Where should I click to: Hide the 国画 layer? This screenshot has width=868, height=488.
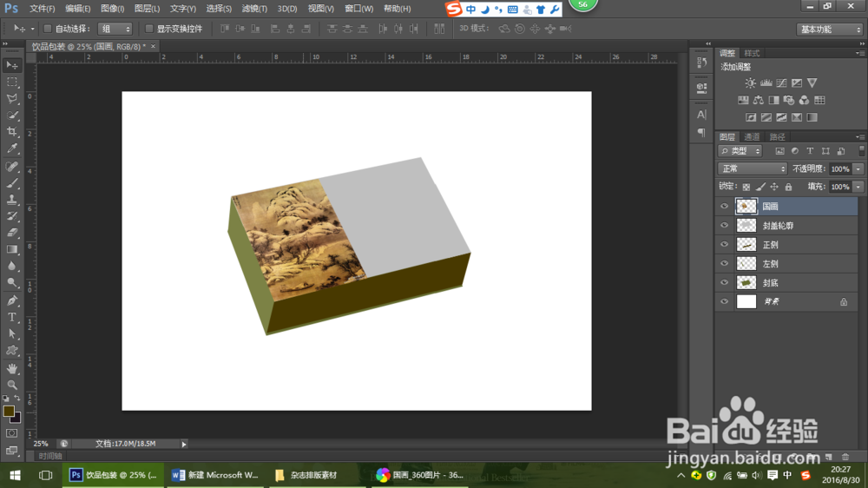(724, 206)
